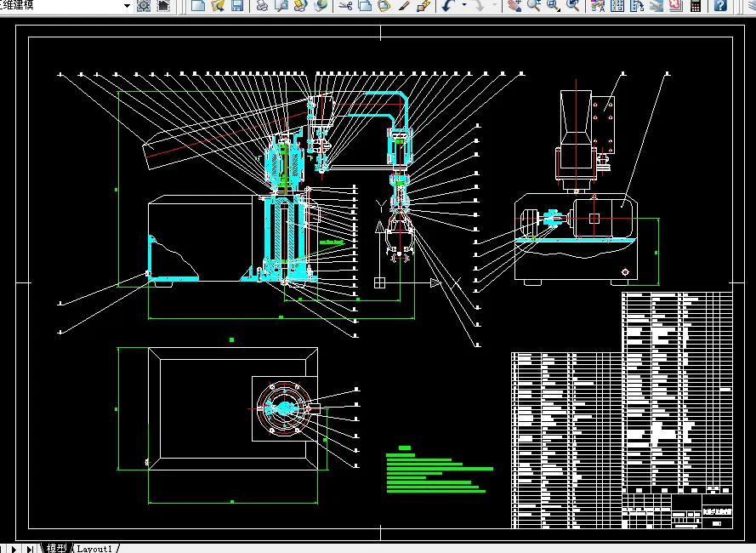756x553 pixels.
Task: Select the Zoom Realtime magnifier icon
Action: [x=534, y=6]
